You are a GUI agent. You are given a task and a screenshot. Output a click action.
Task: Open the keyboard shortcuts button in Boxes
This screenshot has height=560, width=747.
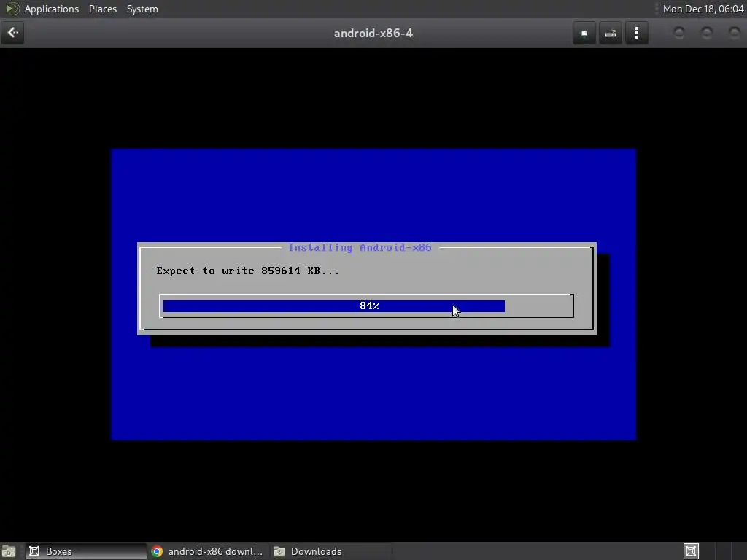[x=611, y=34]
